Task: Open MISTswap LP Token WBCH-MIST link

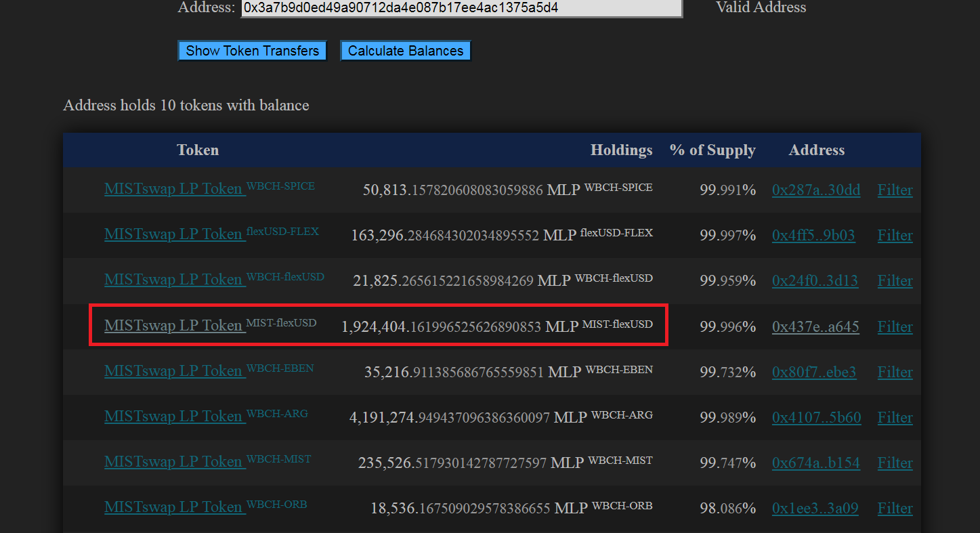Action: coord(207,461)
